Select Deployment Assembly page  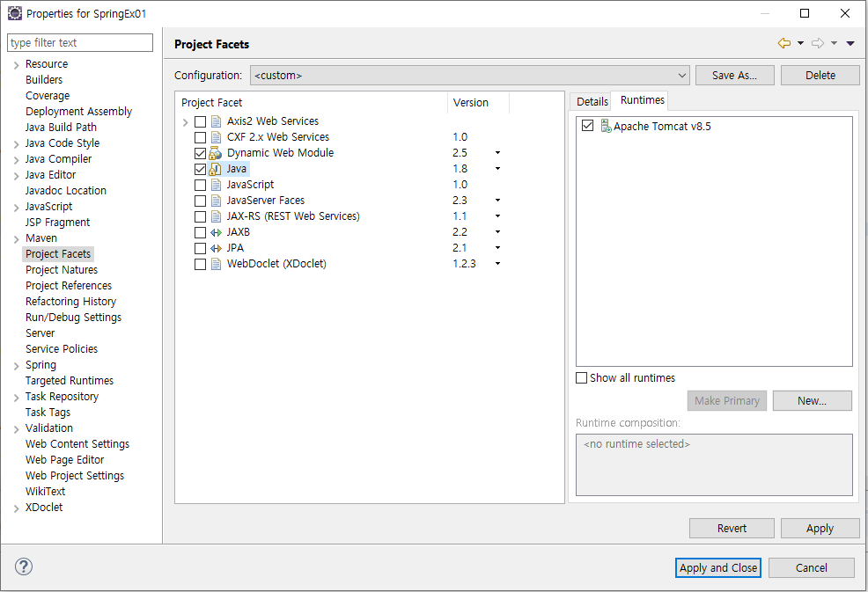point(78,112)
